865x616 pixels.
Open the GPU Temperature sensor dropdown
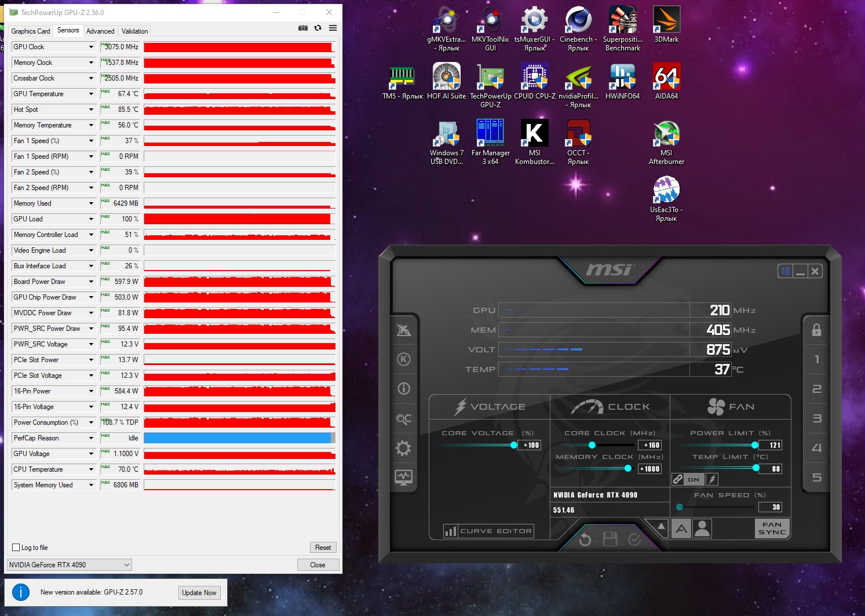pos(91,94)
